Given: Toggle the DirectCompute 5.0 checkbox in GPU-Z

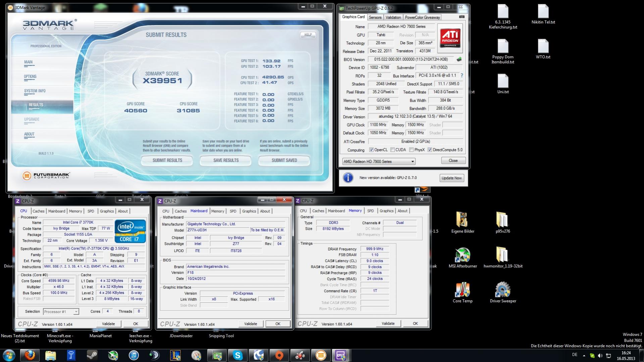Looking at the screenshot, I should click(430, 150).
